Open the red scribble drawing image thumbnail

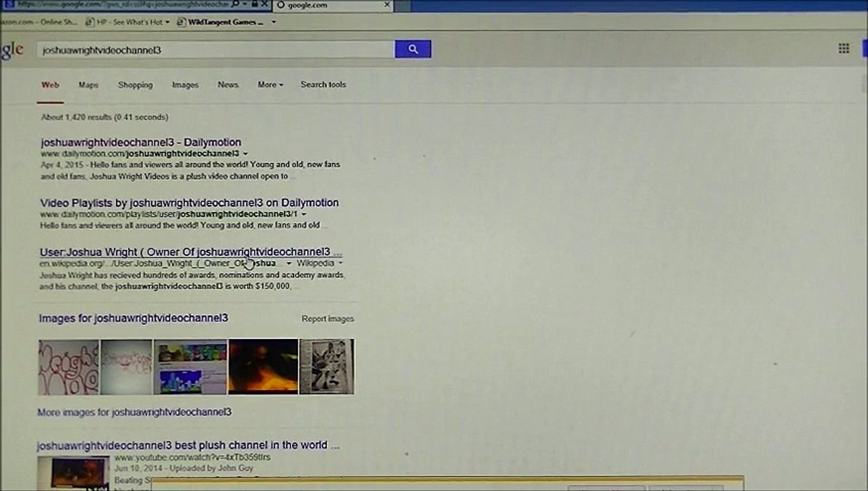click(x=68, y=367)
